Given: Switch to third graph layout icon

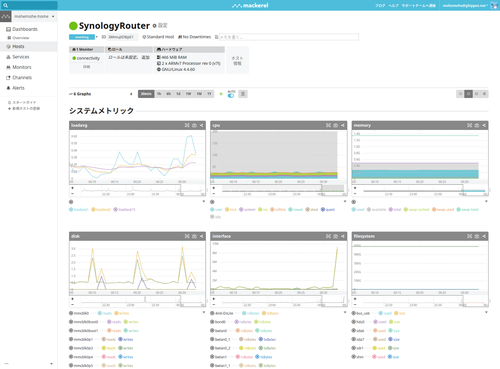Looking at the screenshot, I should pyautogui.click(x=476, y=94).
